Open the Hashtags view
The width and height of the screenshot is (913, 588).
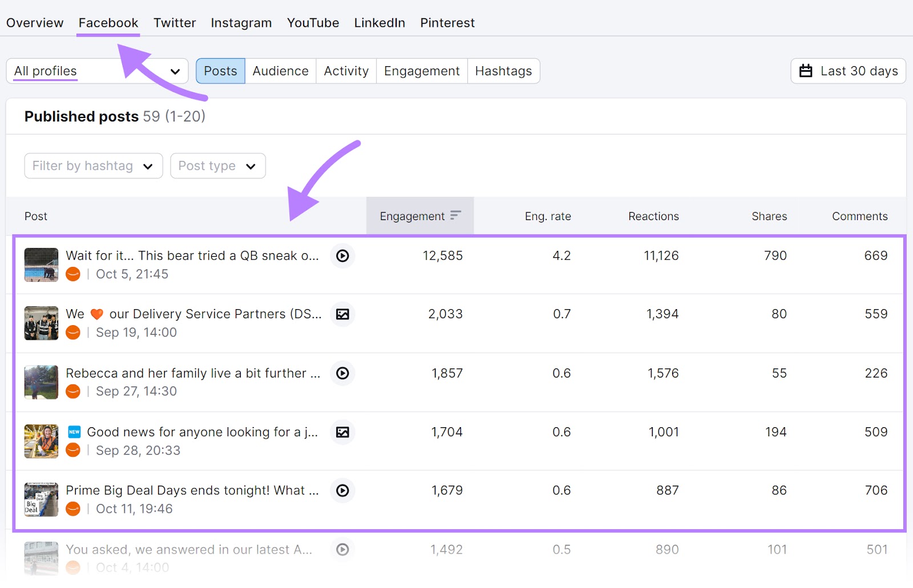tap(503, 71)
